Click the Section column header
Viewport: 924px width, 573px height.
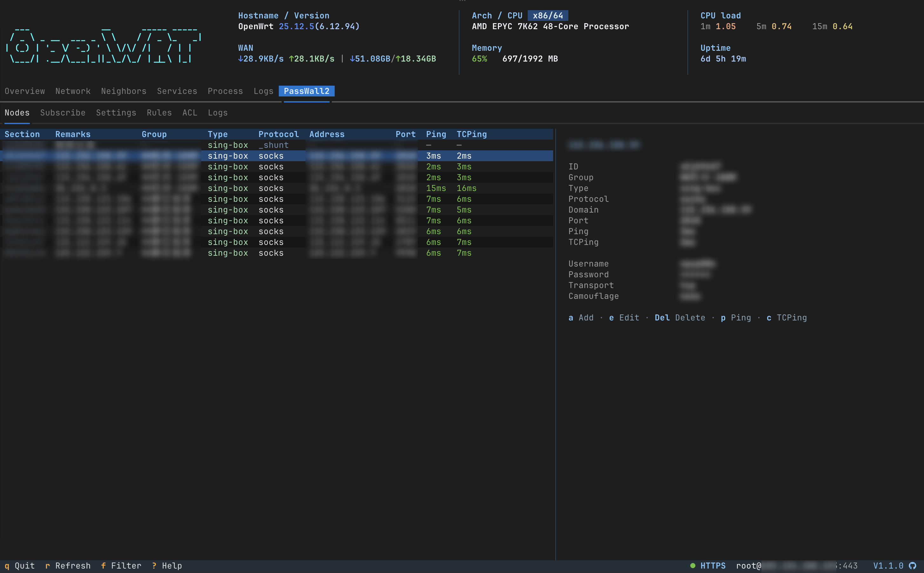[22, 135]
